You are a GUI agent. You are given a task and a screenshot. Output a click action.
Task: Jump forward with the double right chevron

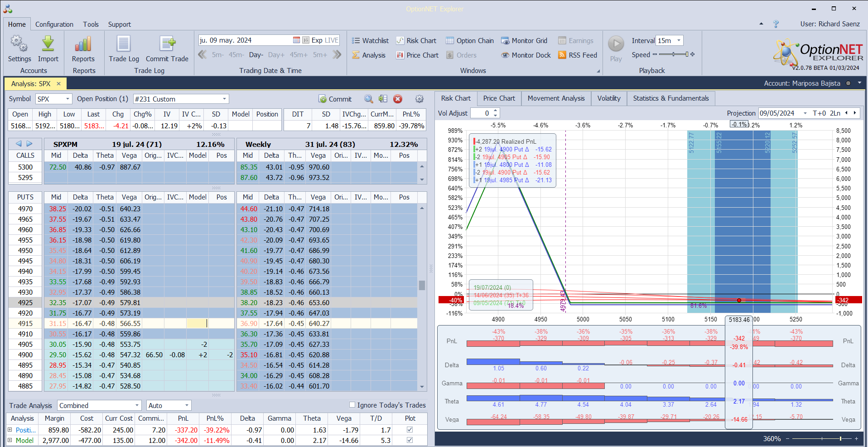coord(337,55)
